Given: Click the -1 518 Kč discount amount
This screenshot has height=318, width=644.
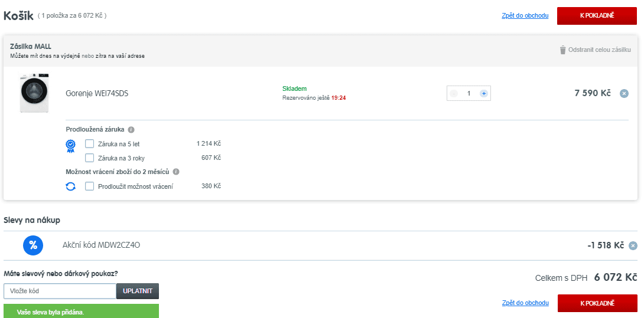Looking at the screenshot, I should point(606,245).
